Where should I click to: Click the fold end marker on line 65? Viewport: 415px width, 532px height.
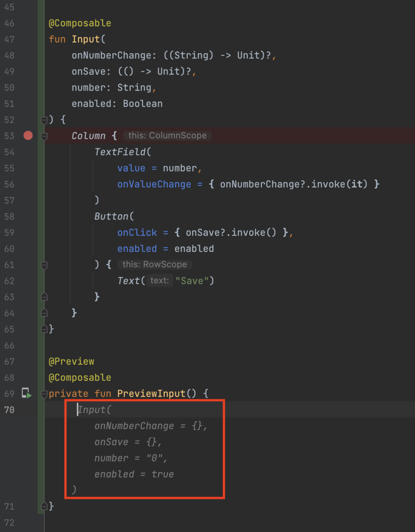click(x=44, y=329)
